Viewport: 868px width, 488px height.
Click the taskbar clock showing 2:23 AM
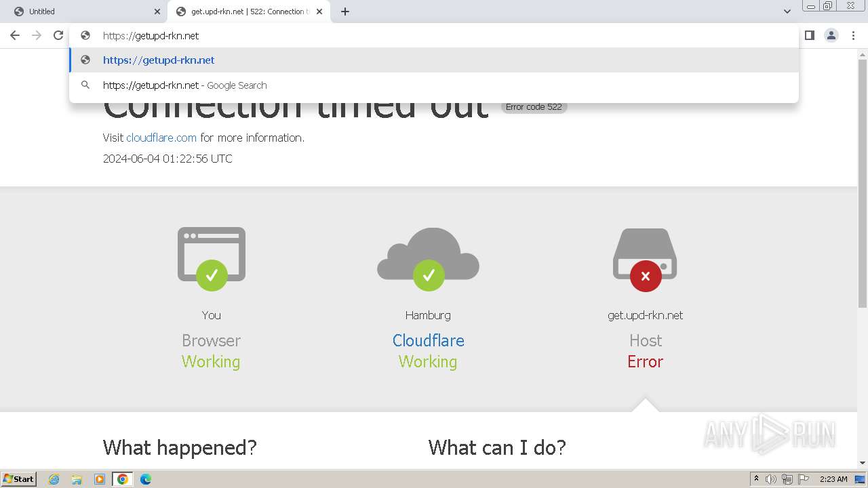point(833,479)
